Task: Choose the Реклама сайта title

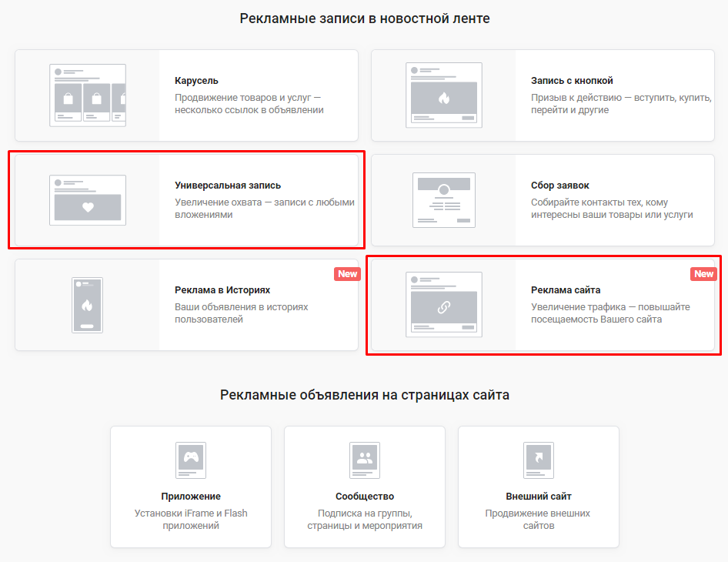Action: tap(566, 289)
